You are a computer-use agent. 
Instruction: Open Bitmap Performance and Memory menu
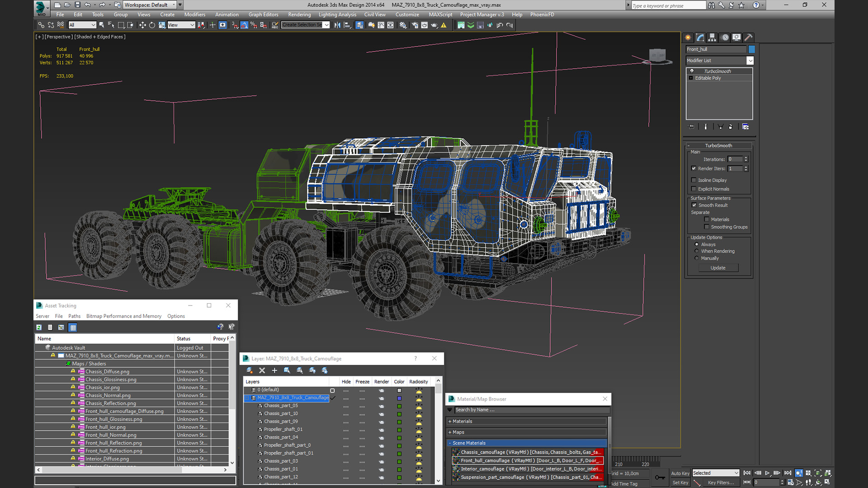tap(124, 316)
